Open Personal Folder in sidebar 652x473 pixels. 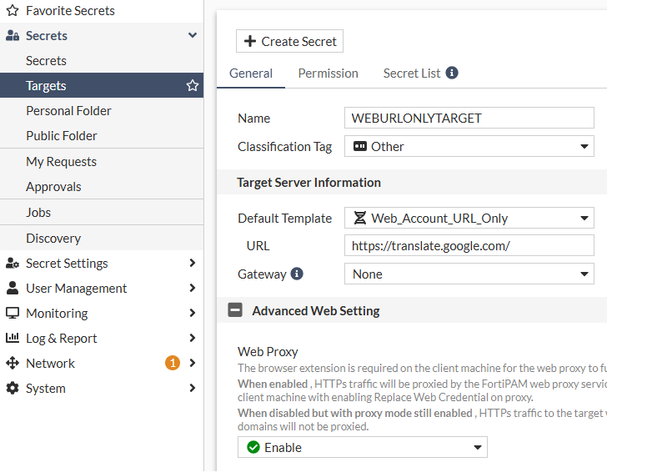point(69,111)
